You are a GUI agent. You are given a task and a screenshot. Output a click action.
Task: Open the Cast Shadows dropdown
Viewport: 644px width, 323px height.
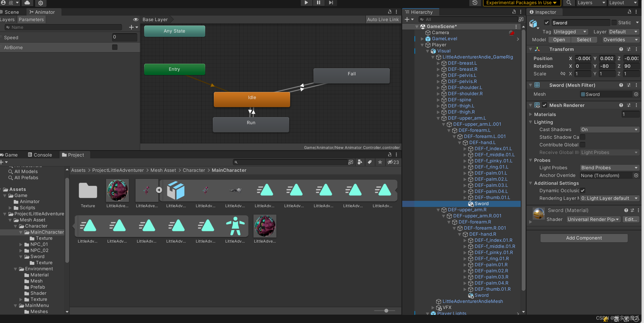[609, 129]
